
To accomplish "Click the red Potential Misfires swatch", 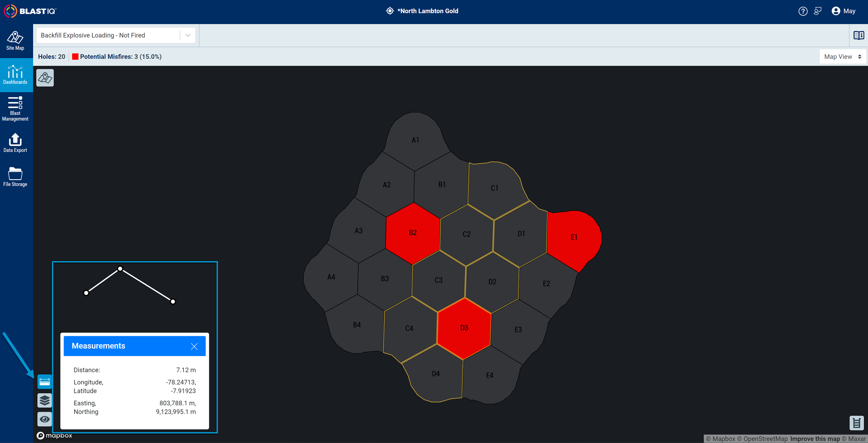I will point(75,57).
